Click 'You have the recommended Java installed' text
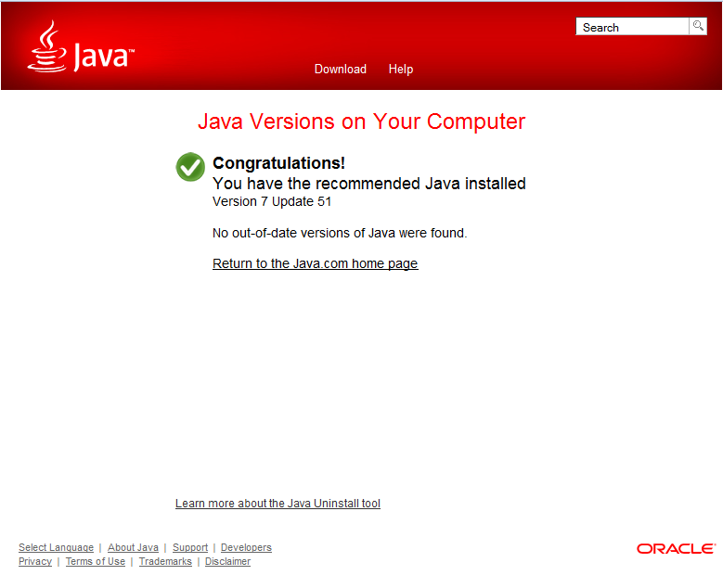This screenshot has width=723, height=588. [368, 184]
